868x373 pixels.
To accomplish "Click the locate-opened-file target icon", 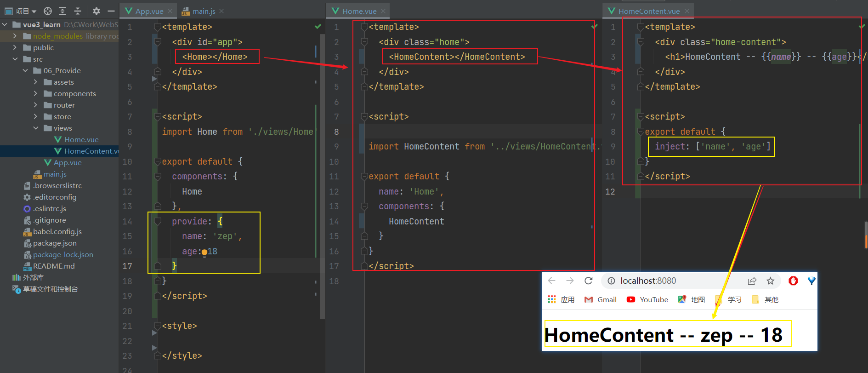I will coord(48,11).
